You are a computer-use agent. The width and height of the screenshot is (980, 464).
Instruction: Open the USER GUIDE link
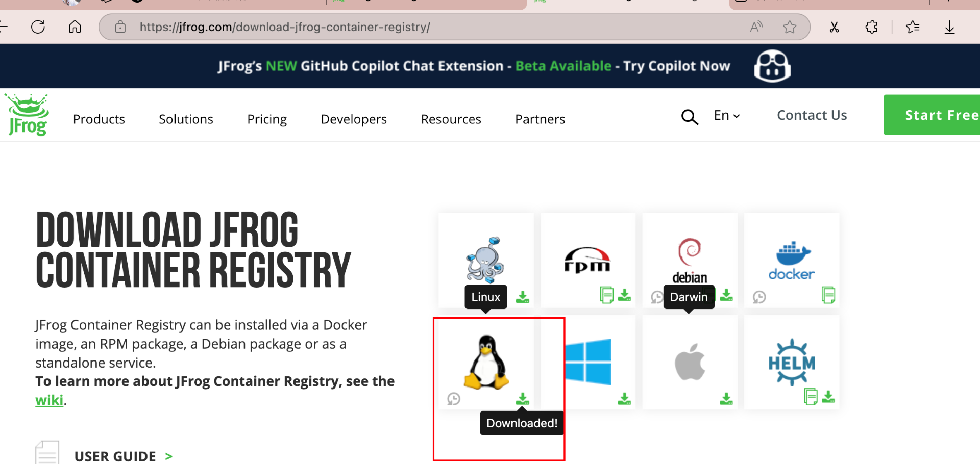click(x=115, y=456)
